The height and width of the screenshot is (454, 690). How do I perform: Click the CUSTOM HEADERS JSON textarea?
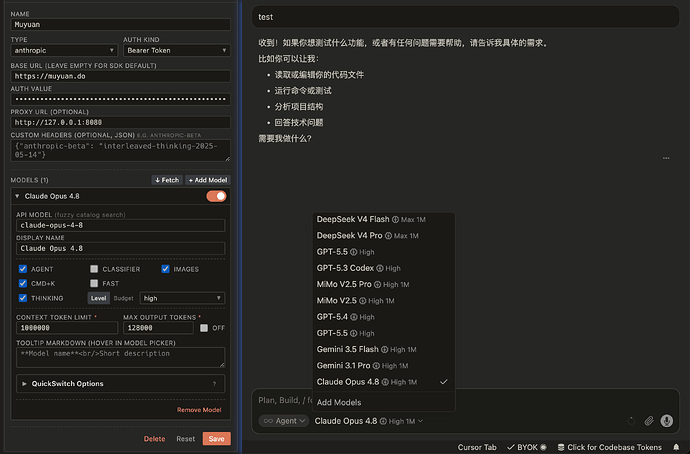(121, 150)
